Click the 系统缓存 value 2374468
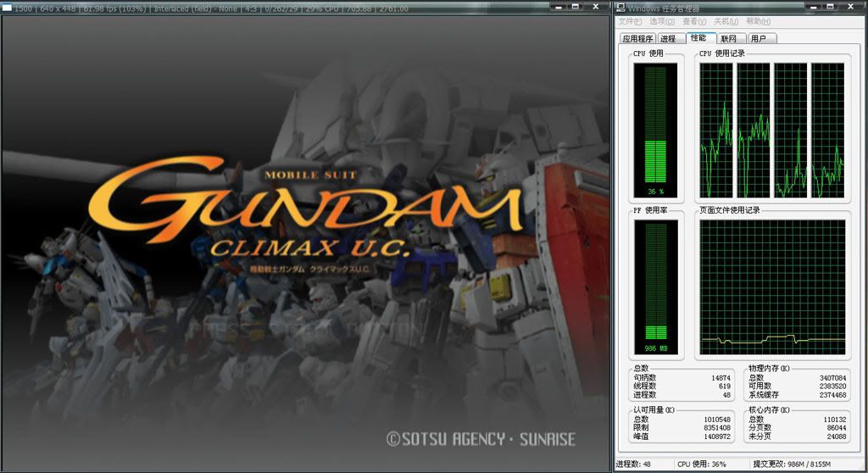 tap(832, 395)
